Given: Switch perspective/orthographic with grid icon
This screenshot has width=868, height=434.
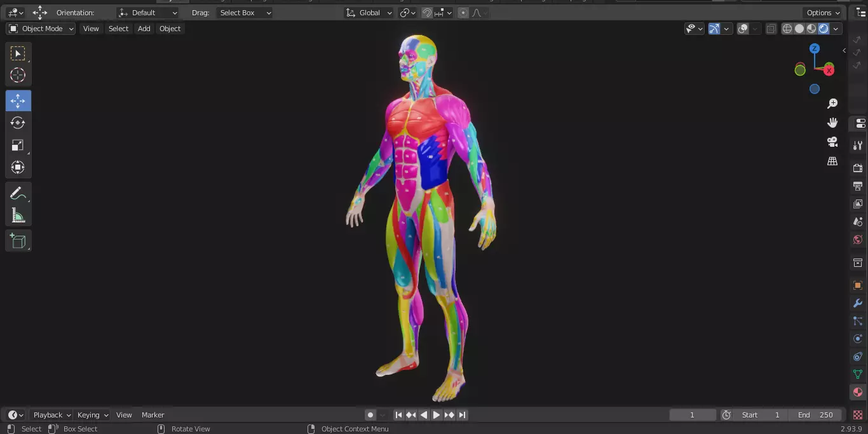Looking at the screenshot, I should coord(832,161).
